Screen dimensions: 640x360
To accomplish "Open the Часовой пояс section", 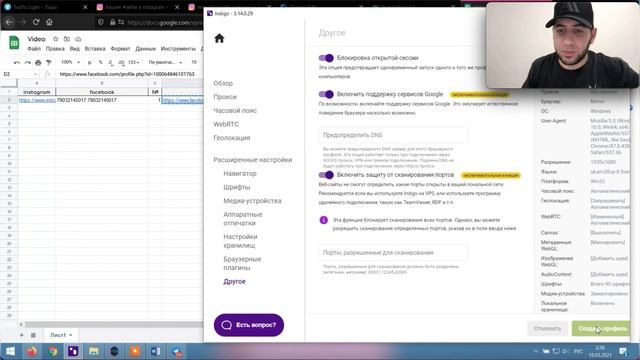I will [x=235, y=111].
